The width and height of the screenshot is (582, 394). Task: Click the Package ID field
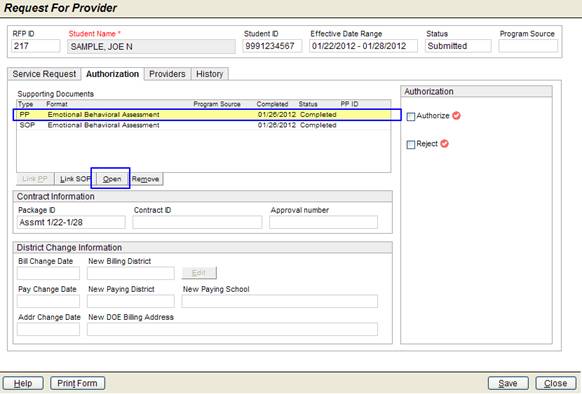coord(71,222)
